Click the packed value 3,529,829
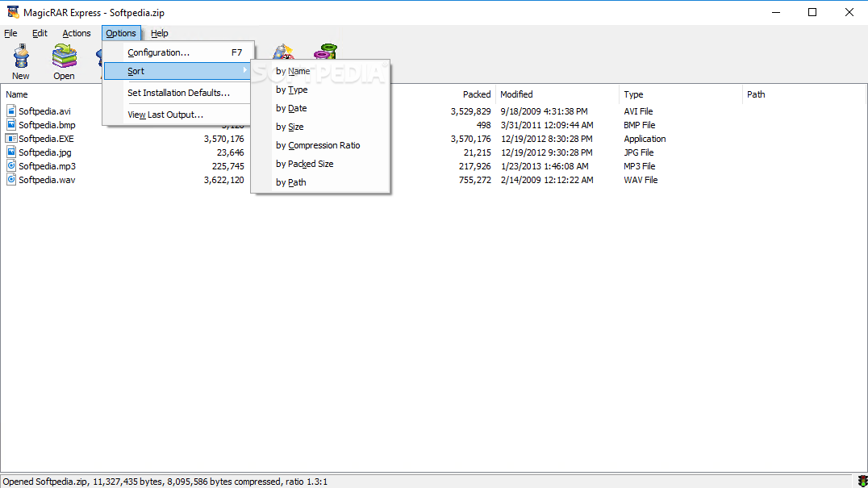 [470, 111]
